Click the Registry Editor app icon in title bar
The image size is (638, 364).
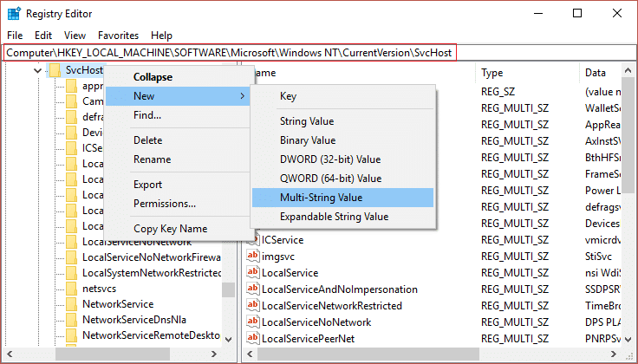(14, 13)
